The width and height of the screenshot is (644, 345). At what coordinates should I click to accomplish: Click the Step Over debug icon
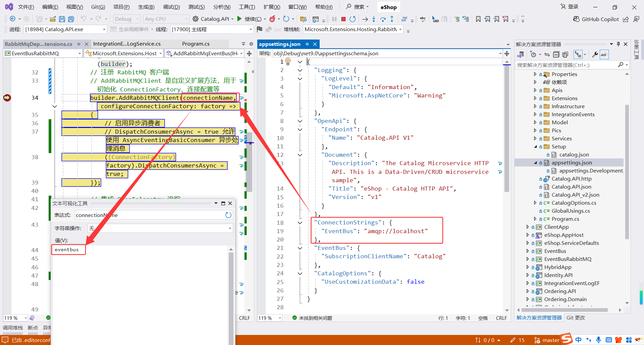[382, 19]
